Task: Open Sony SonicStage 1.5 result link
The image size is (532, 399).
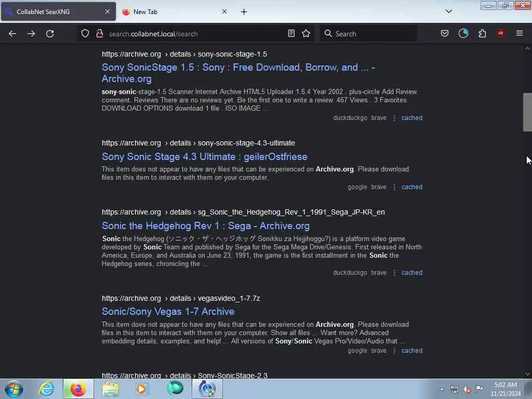Action: point(238,73)
